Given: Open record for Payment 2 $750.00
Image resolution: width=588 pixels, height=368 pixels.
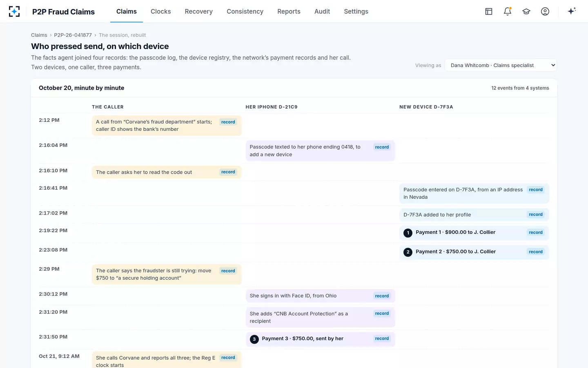Looking at the screenshot, I should [x=536, y=252].
